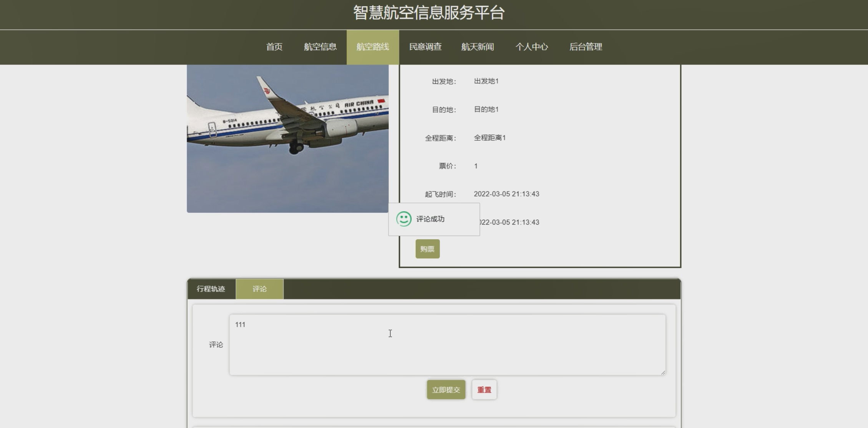Click the 出发地1 departure value text
This screenshot has height=428, width=868.
(x=486, y=81)
